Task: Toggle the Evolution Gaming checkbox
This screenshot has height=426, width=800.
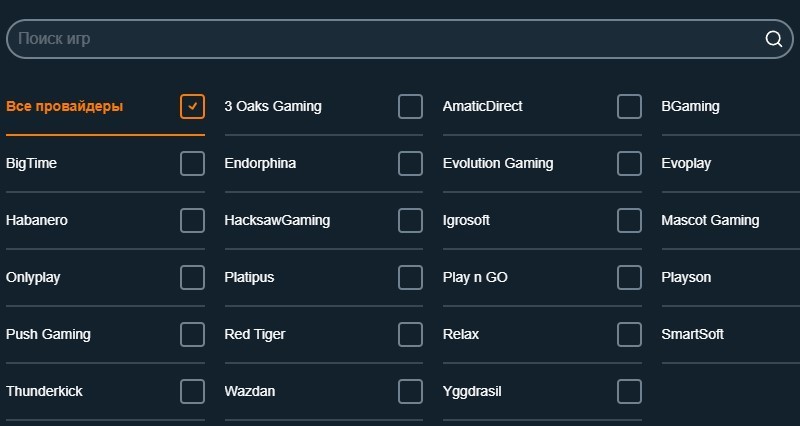Action: 629,163
